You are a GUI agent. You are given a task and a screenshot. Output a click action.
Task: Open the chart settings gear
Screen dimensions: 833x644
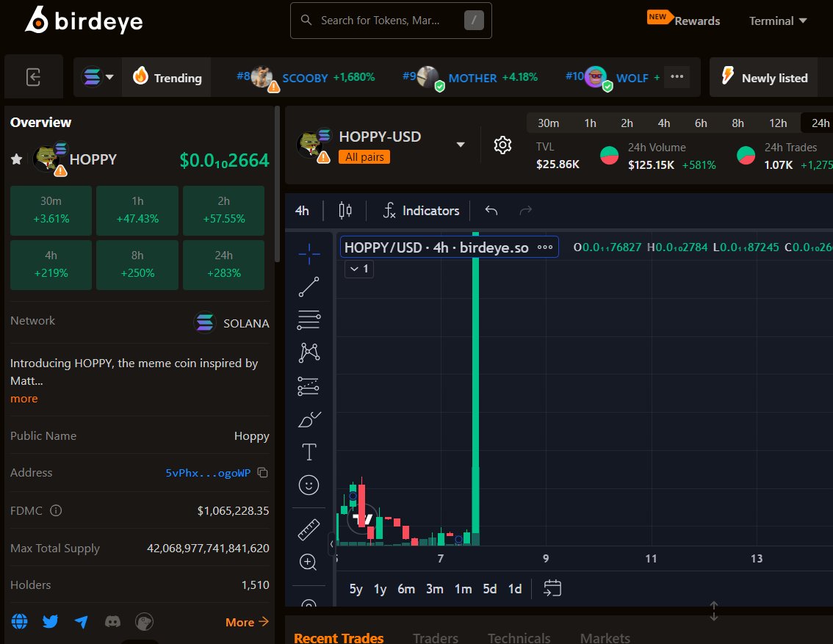(502, 145)
